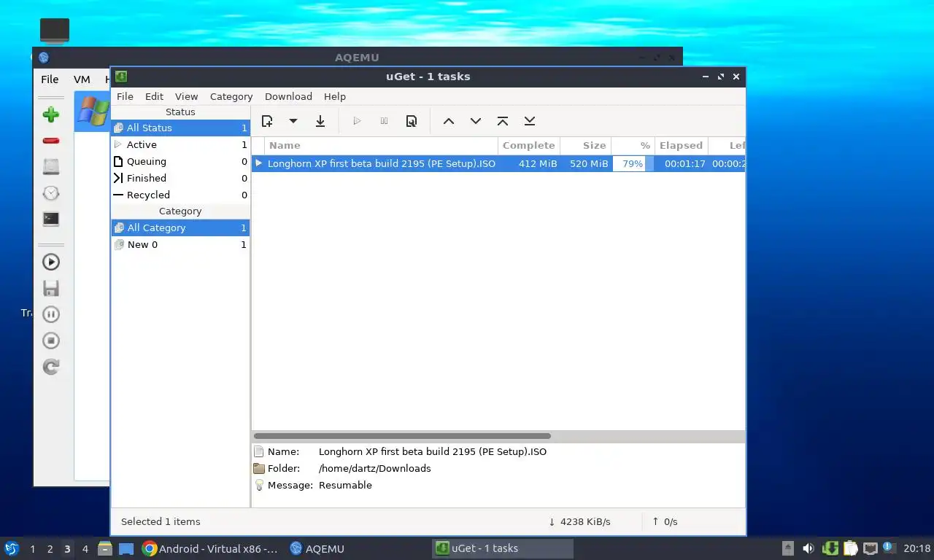Click the Resumable message text
Viewport: 934px width, 560px height.
345,485
